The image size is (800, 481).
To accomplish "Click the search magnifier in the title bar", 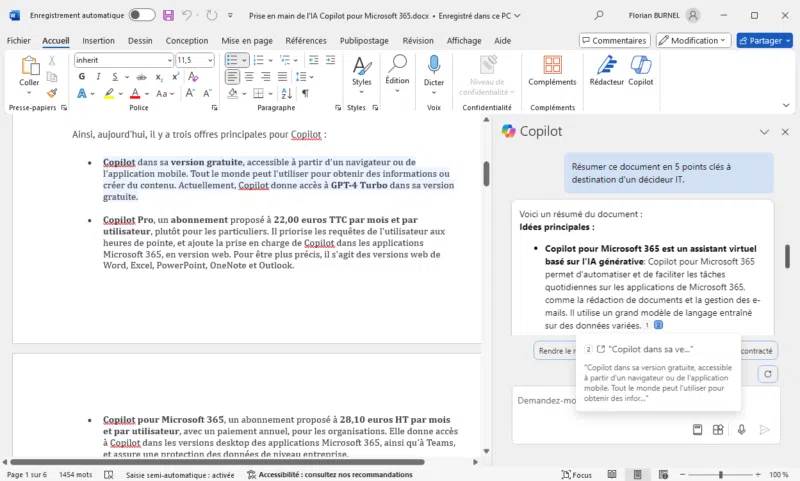I will pos(599,16).
